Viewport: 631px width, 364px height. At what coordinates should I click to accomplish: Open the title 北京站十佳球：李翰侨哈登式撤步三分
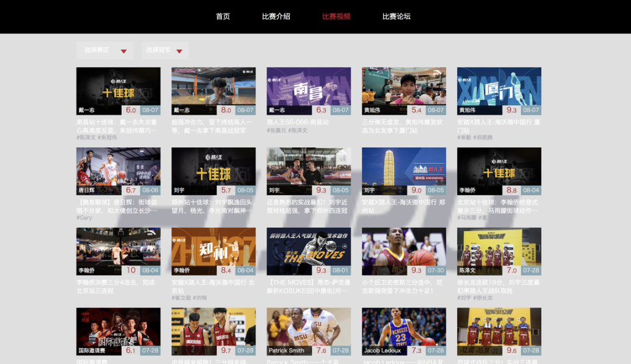click(x=497, y=206)
